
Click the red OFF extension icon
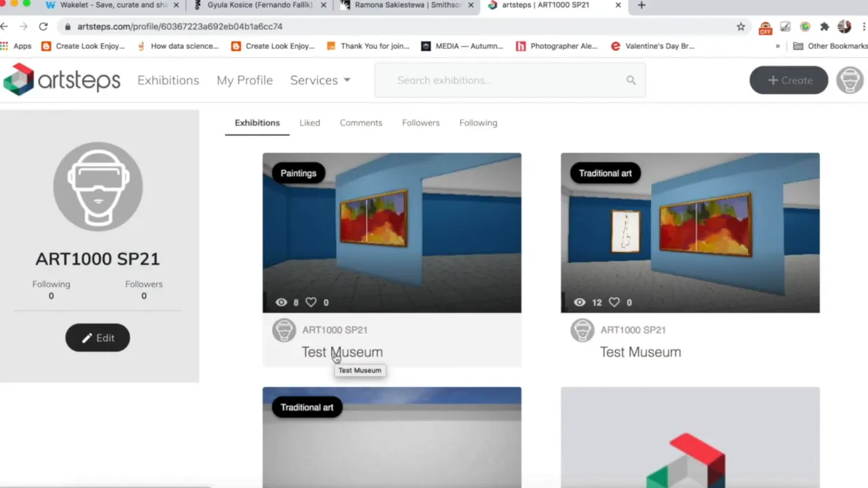(766, 28)
